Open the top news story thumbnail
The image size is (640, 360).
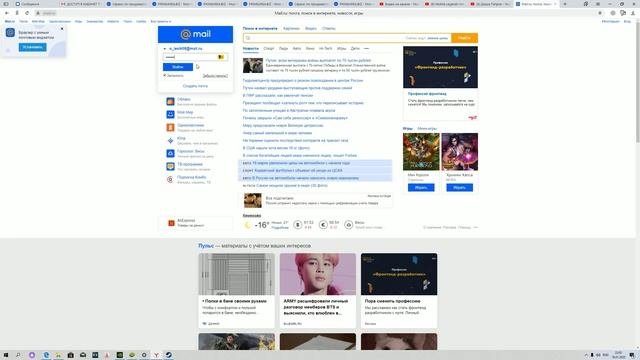point(253,65)
